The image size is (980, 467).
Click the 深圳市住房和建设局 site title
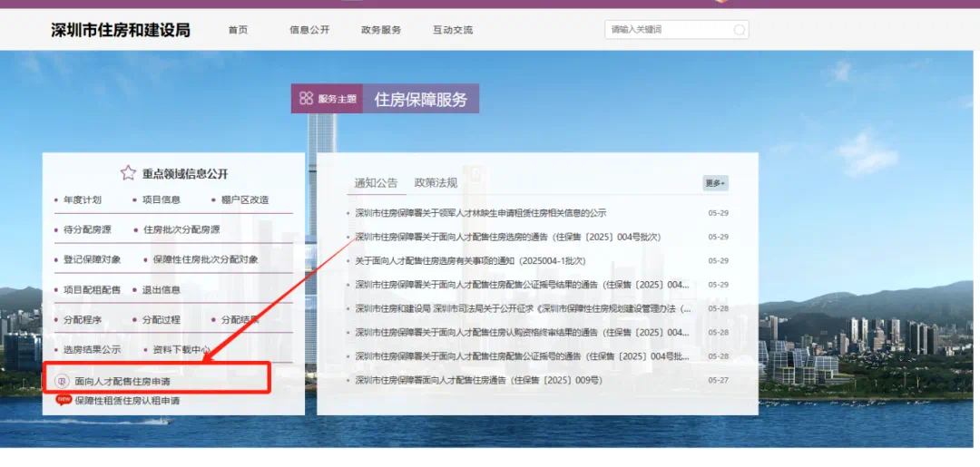coord(121,30)
